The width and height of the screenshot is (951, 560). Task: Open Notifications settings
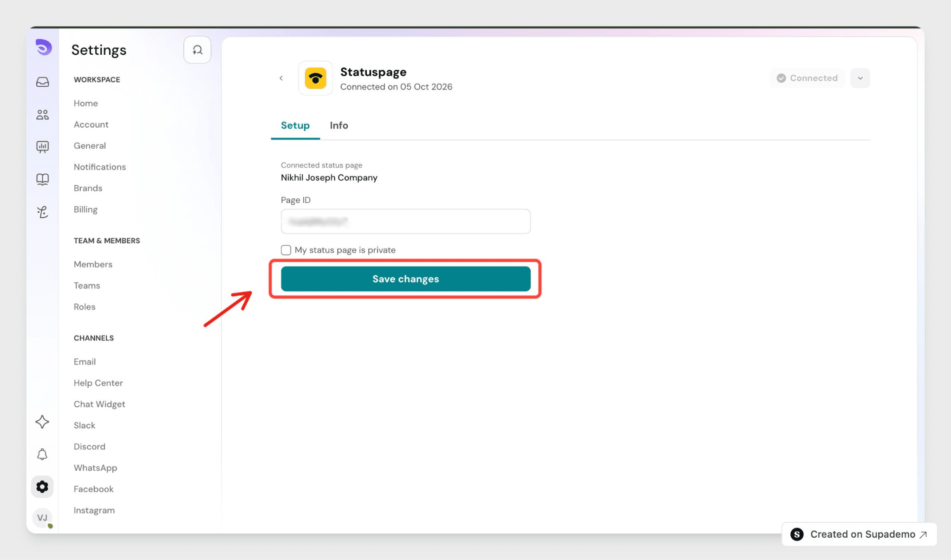100,167
